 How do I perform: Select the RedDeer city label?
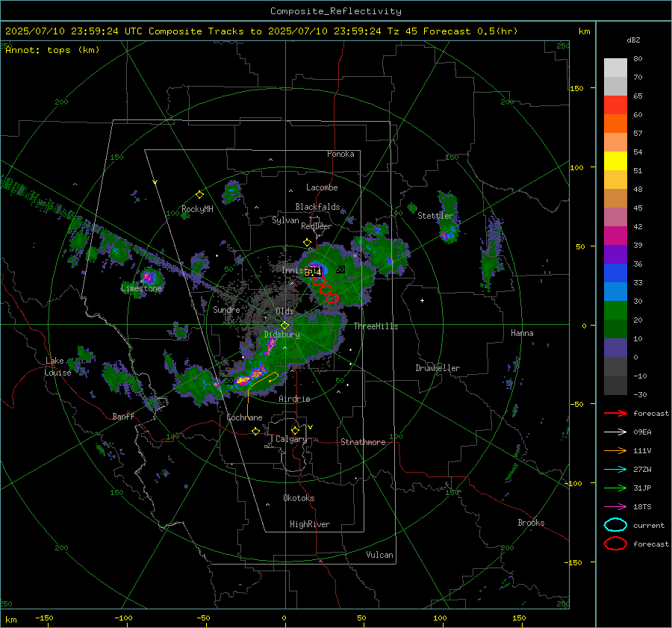317,226
